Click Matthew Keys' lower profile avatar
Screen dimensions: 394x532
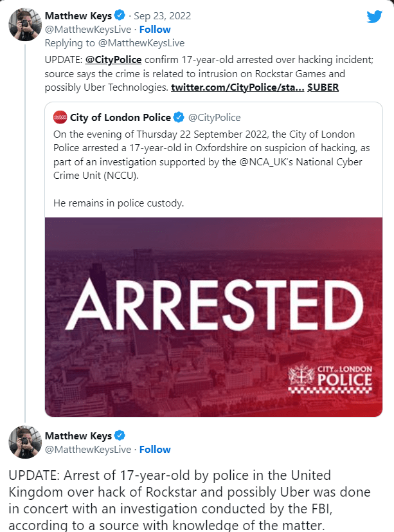[25, 443]
